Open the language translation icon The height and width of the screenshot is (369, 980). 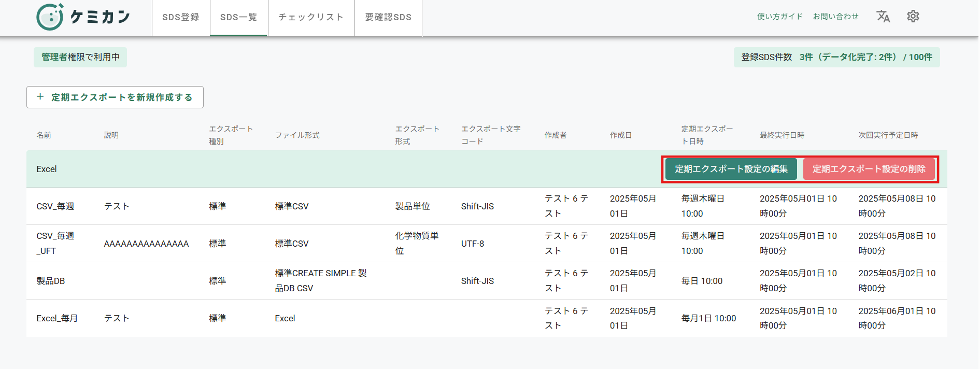[883, 17]
